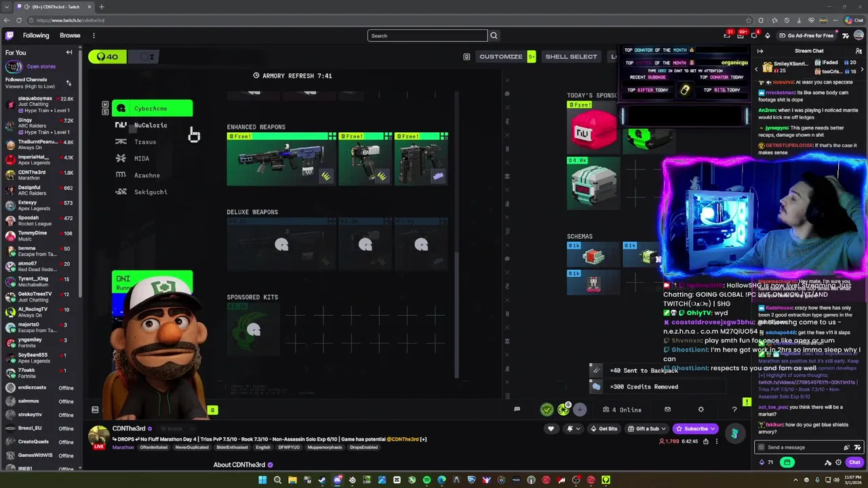The height and width of the screenshot is (488, 868).
Task: Select second free enhanced weapon
Action: pyautogui.click(x=365, y=159)
